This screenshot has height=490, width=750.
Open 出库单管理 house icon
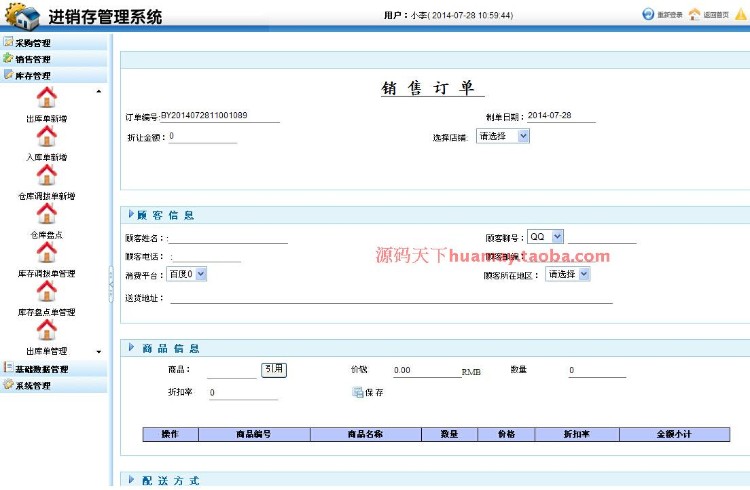(46, 330)
